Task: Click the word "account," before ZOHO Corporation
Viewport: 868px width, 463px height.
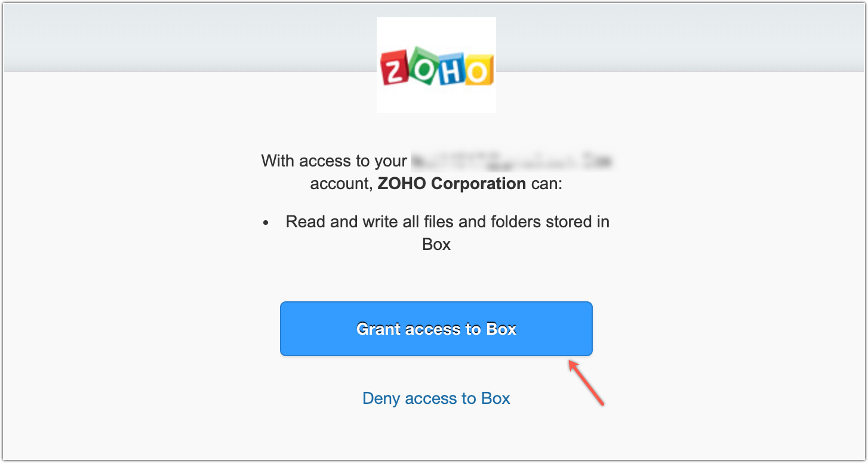Action: pos(341,184)
